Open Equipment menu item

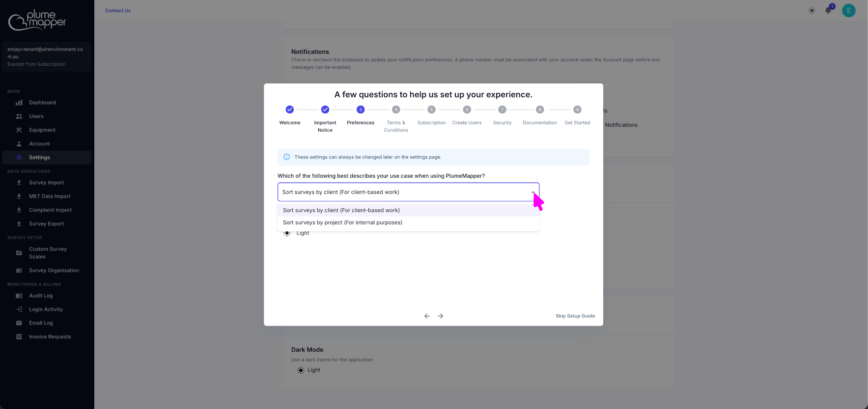(x=47, y=130)
